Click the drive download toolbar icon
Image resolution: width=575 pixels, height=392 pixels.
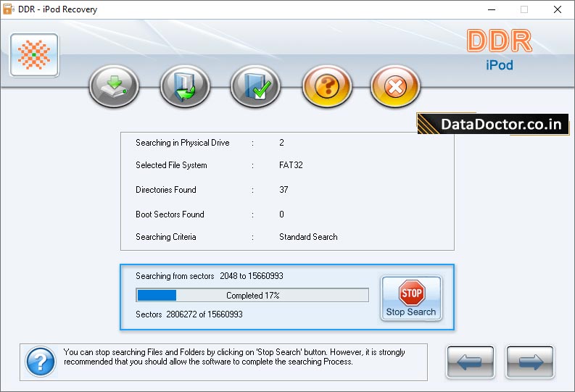coord(114,86)
